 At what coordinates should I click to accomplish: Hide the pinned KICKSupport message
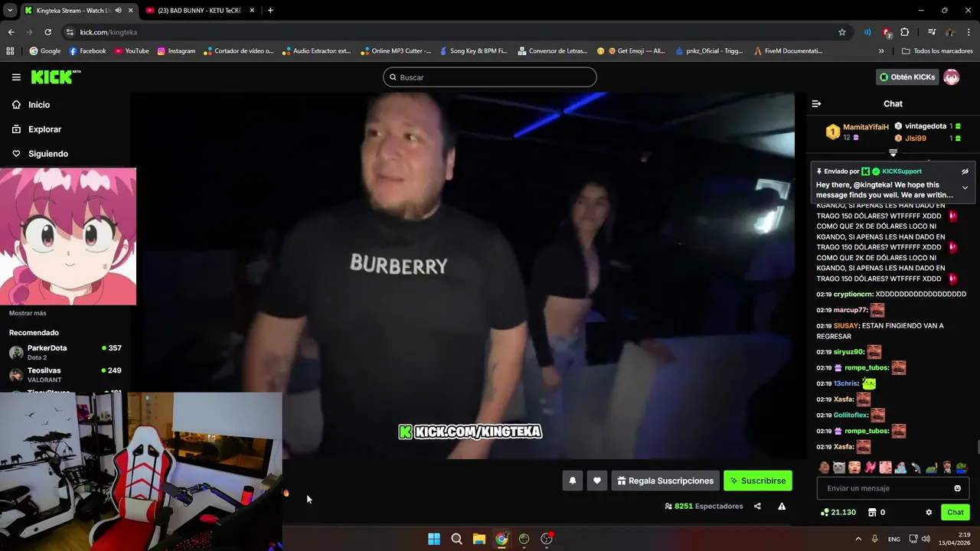(965, 171)
